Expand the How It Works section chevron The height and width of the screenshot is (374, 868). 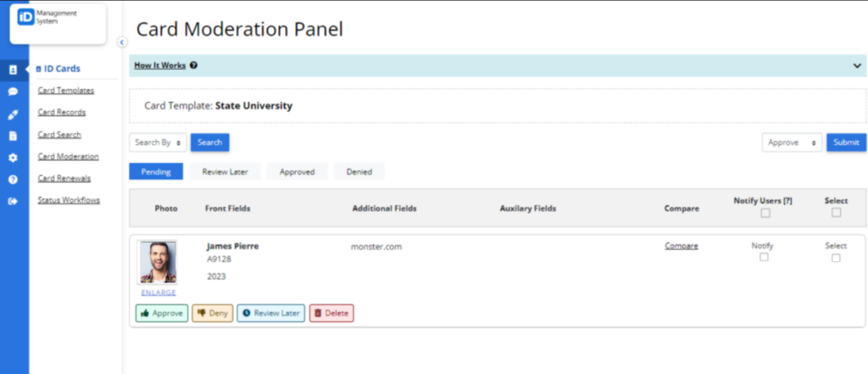pyautogui.click(x=856, y=65)
